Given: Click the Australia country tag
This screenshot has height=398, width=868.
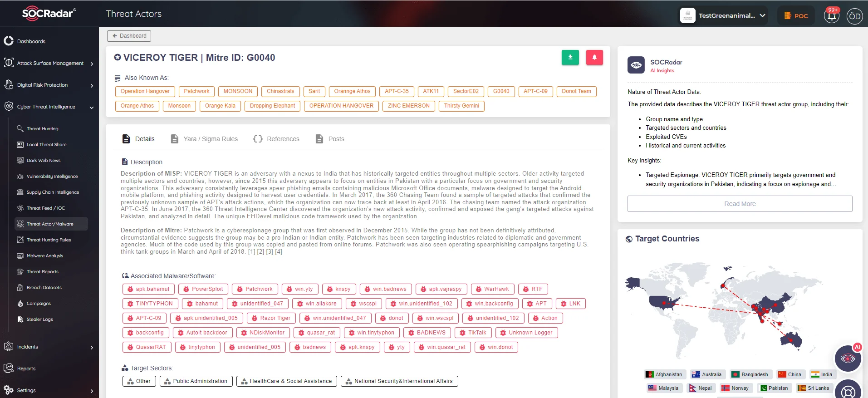Looking at the screenshot, I should pyautogui.click(x=707, y=374).
